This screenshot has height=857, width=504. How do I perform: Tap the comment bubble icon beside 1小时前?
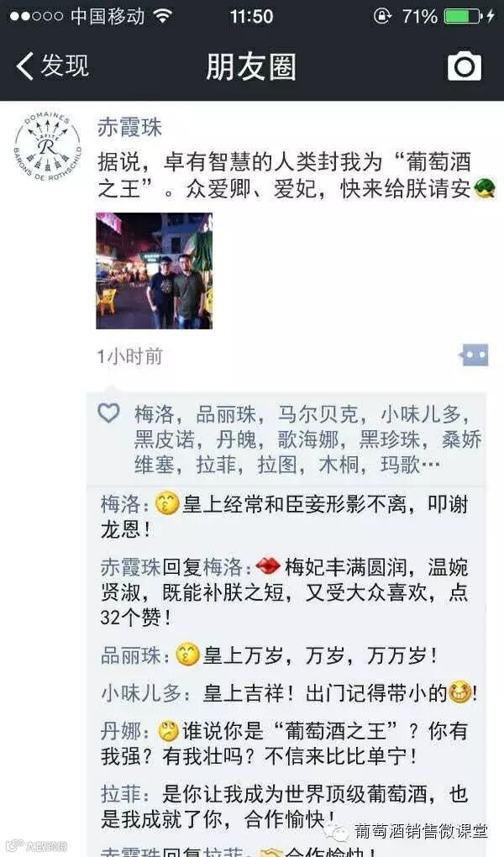click(474, 355)
